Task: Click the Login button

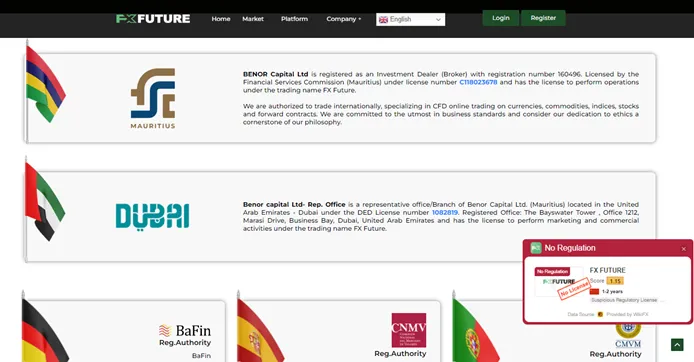Action: [x=501, y=18]
